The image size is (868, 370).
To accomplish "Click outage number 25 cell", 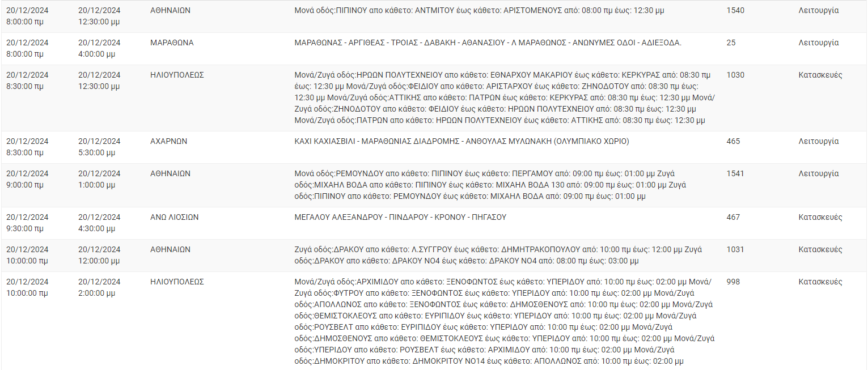I will point(731,43).
